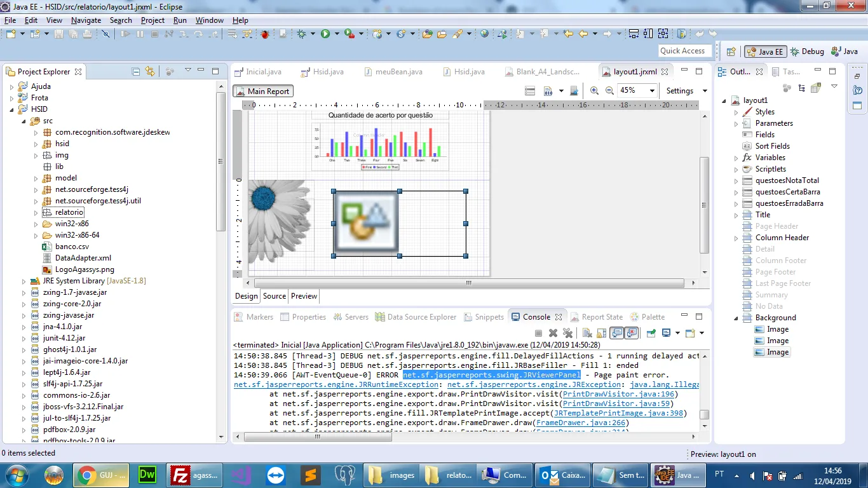Click the Debug bug icon in toolbar

[301, 34]
